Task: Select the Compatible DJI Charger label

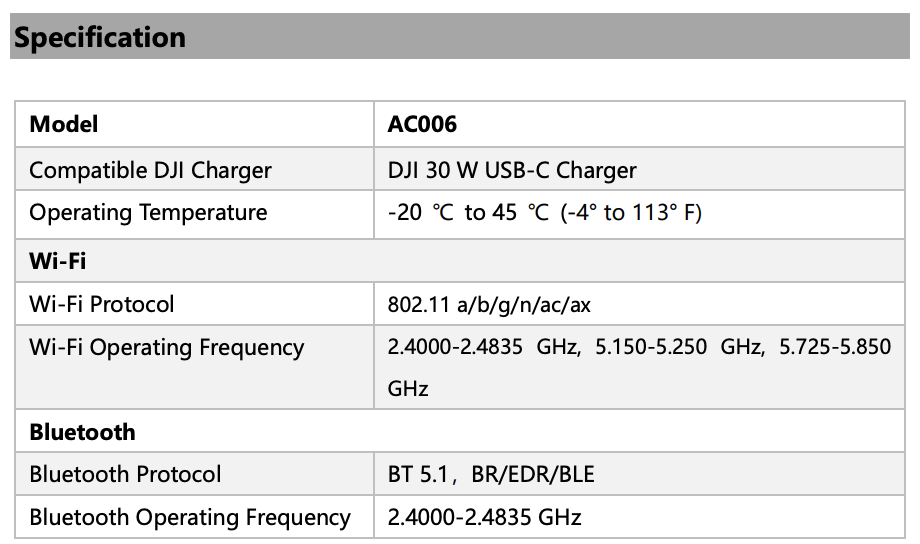Action: tap(150, 170)
